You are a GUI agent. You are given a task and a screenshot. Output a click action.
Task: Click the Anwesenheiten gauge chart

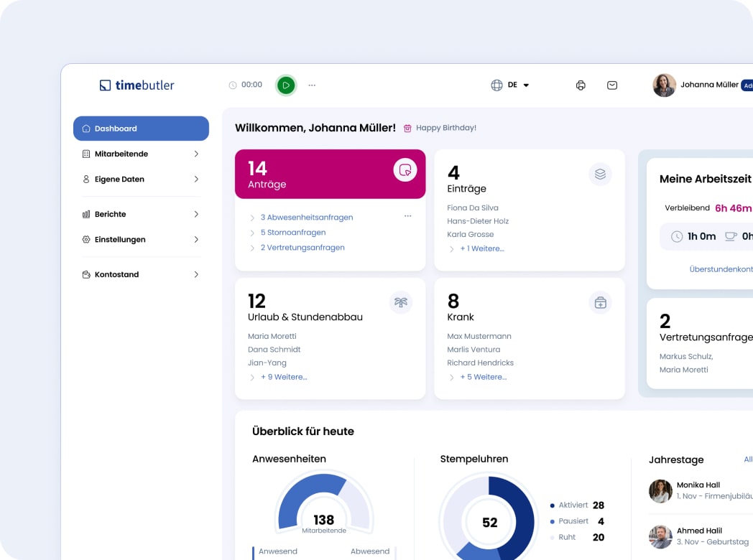click(324, 503)
